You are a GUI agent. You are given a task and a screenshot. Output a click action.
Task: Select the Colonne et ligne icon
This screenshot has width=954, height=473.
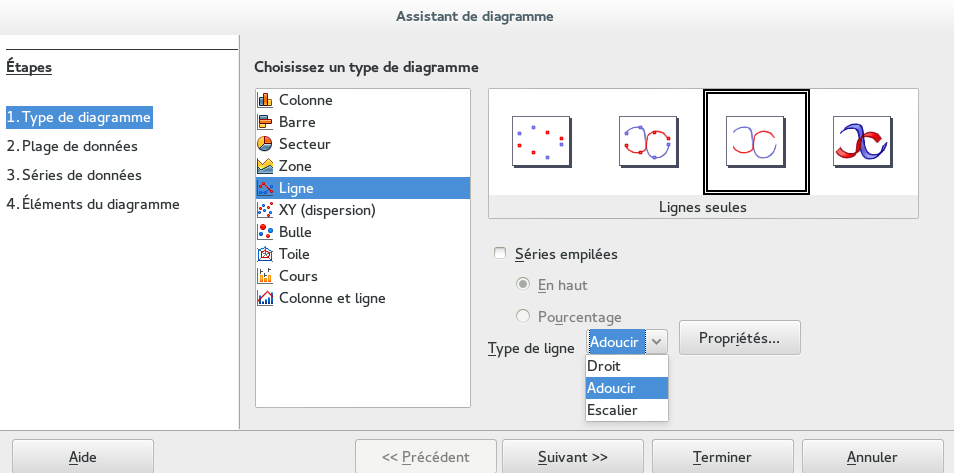tap(265, 298)
